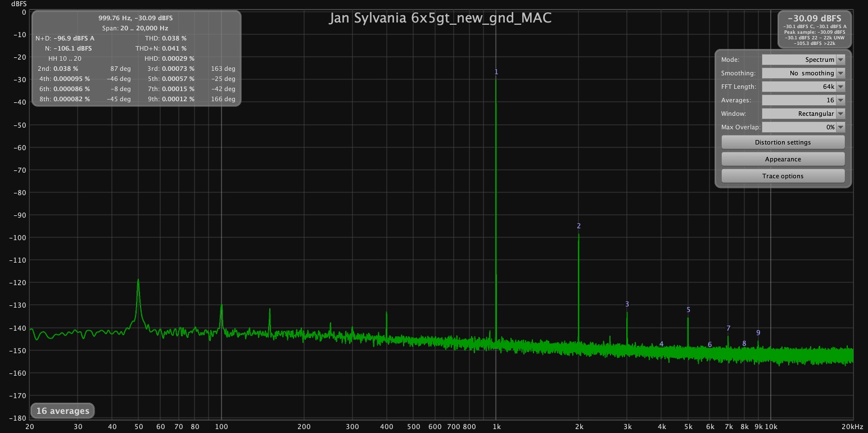This screenshot has height=433, width=868.
Task: Click the N: -106.1 dBFS noise value
Action: (x=68, y=48)
